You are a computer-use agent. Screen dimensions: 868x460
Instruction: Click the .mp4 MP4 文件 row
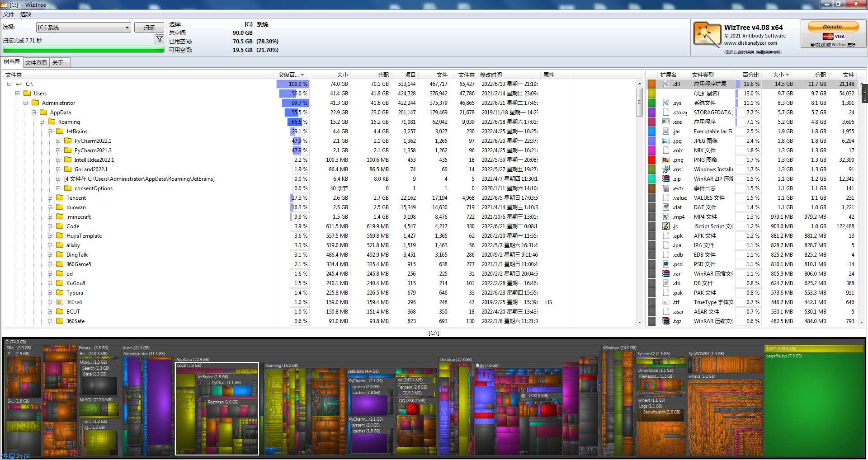[753, 217]
